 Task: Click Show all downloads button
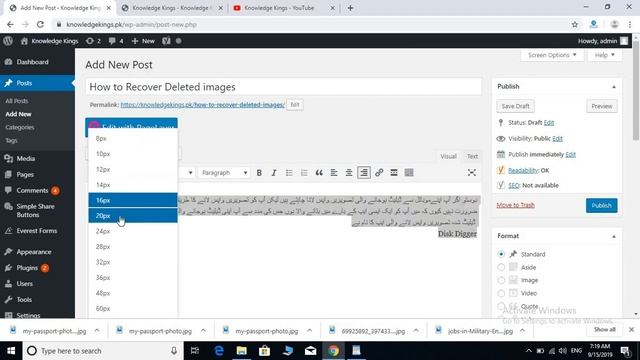604,329
